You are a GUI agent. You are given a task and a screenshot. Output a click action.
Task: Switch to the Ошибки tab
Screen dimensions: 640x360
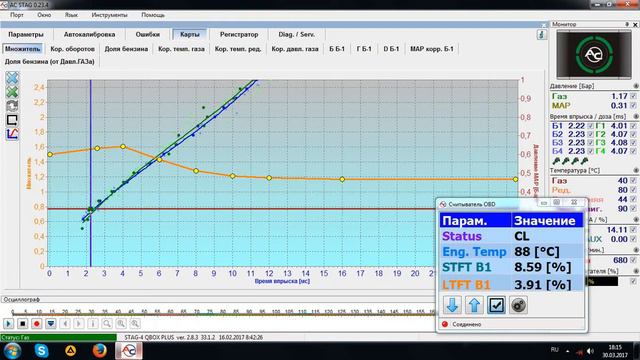pos(147,34)
